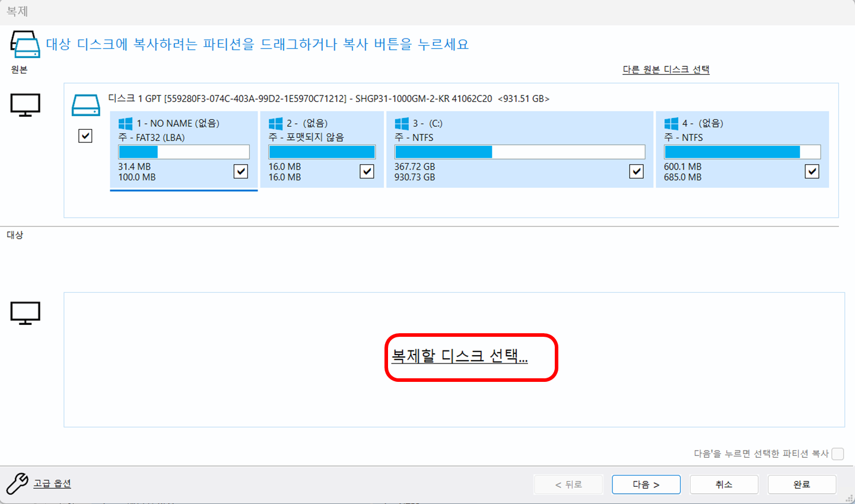Image resolution: width=855 pixels, height=504 pixels.
Task: Click the 다음 > button
Action: pyautogui.click(x=646, y=484)
